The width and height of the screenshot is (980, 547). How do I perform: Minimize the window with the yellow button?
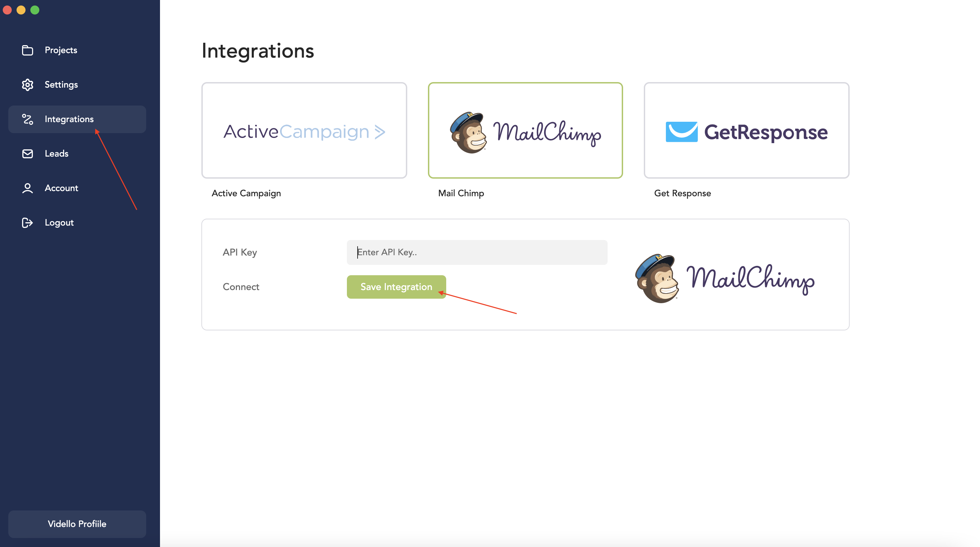tap(21, 10)
